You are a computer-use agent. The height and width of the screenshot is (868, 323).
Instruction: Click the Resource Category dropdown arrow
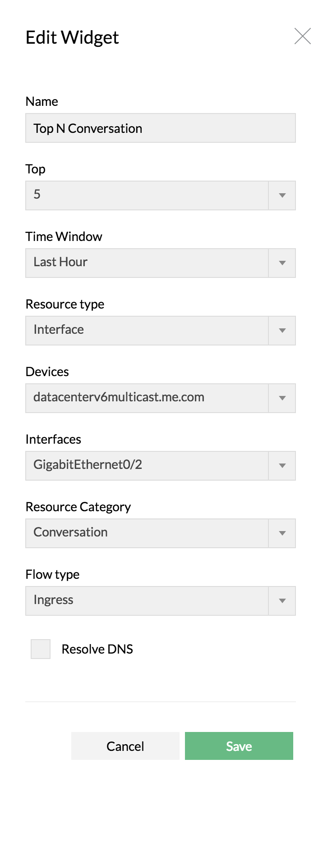[x=282, y=533]
